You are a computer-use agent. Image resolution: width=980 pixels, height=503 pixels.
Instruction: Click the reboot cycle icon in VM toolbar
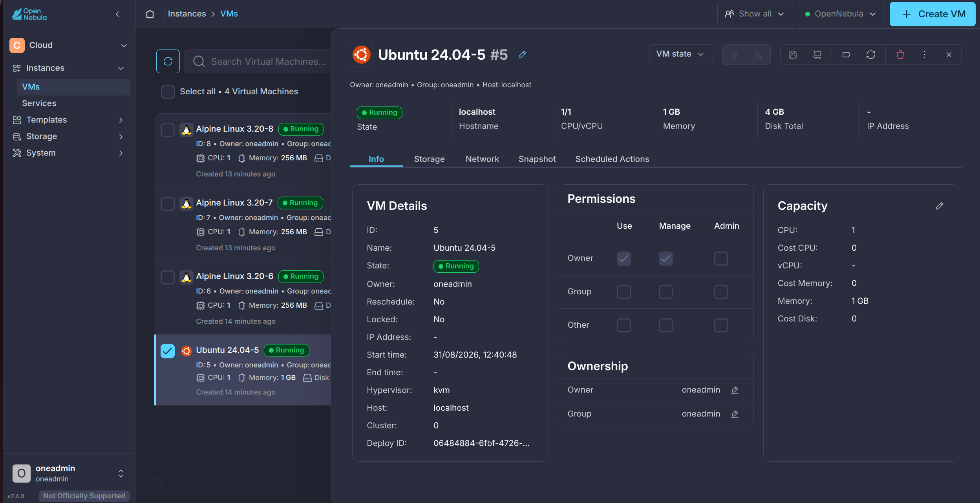871,55
